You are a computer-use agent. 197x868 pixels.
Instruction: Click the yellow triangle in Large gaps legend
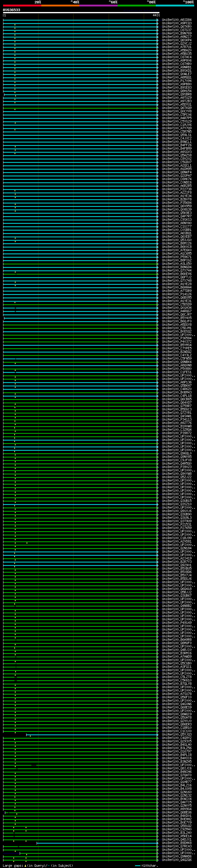click(x=25, y=865)
